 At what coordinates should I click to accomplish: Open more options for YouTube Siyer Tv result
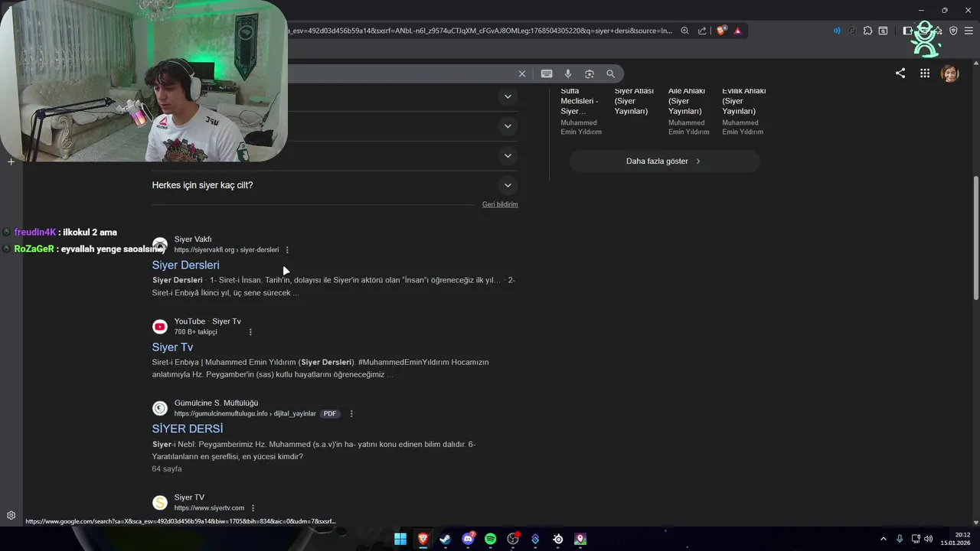click(x=250, y=332)
